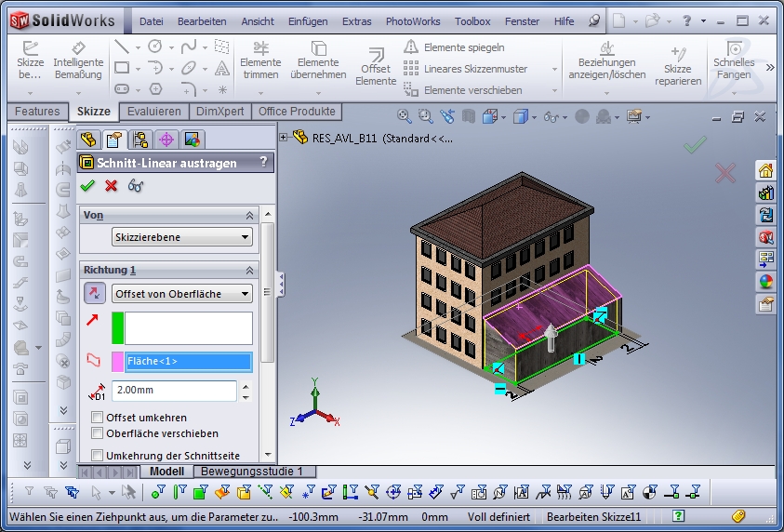Open the Bewegungsstudie 1 tab

[x=253, y=472]
